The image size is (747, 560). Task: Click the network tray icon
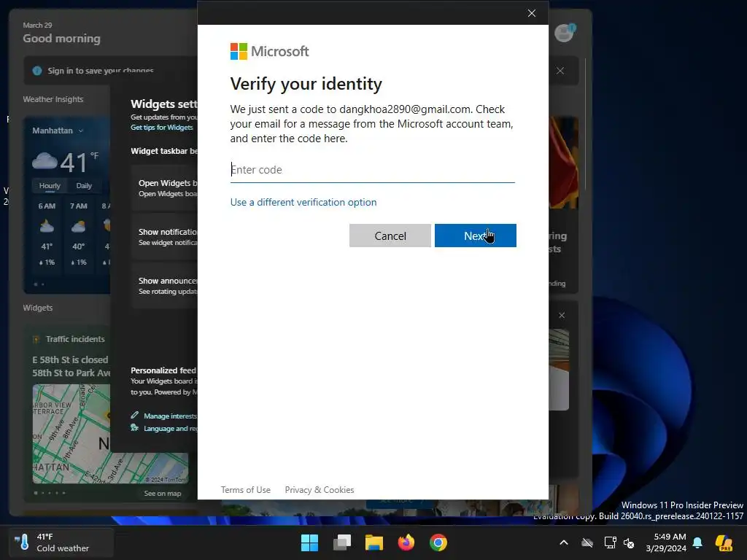pyautogui.click(x=610, y=542)
